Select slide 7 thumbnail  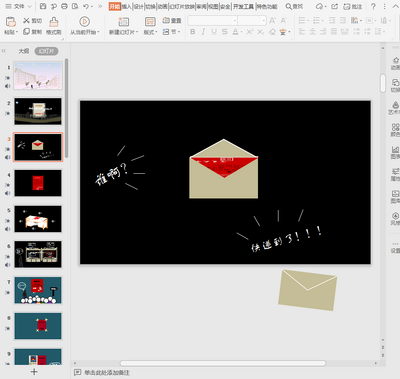38,290
